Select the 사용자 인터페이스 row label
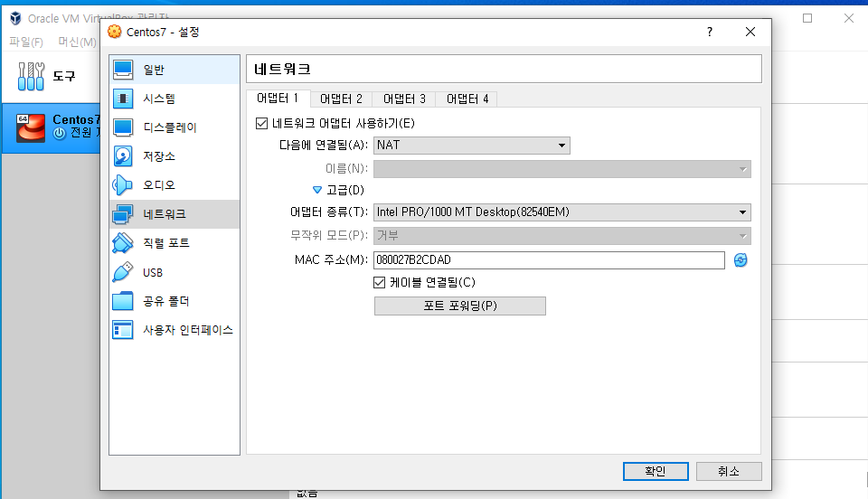The height and width of the screenshot is (499, 868). (188, 330)
